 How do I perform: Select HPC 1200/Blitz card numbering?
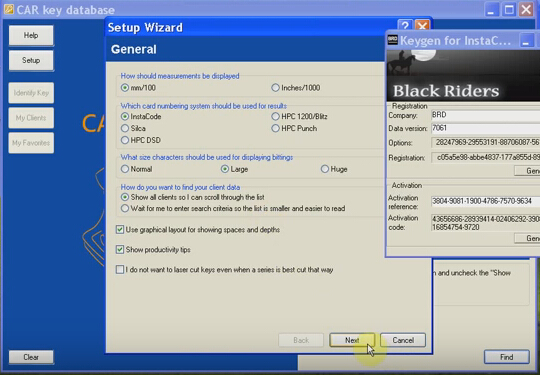pyautogui.click(x=299, y=116)
